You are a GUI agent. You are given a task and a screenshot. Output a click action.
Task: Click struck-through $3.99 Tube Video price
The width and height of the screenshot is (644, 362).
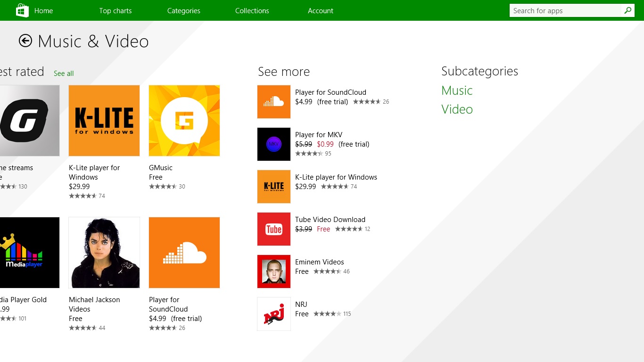(304, 229)
